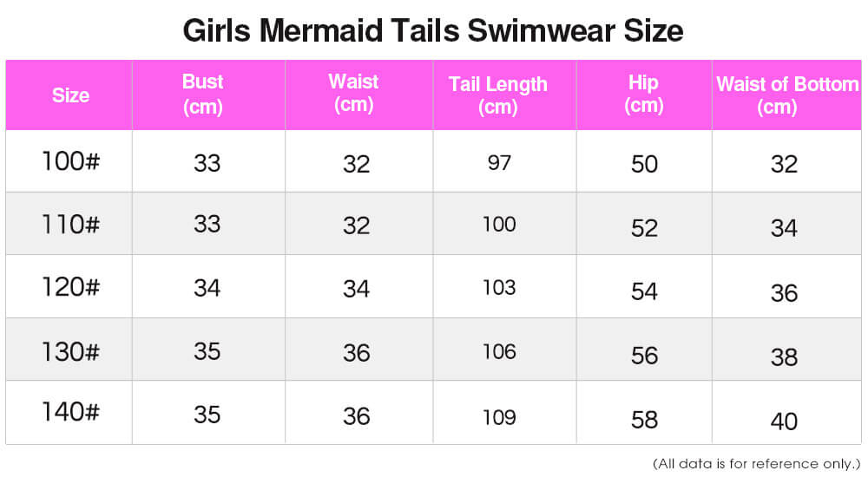Select waist of bottom value 40
This screenshot has width=868, height=477.
tap(784, 421)
